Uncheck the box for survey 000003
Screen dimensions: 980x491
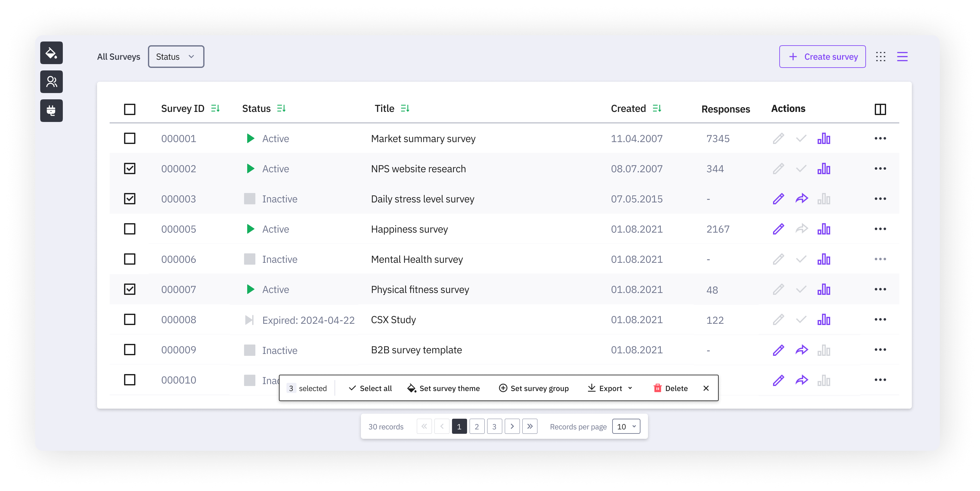(130, 199)
